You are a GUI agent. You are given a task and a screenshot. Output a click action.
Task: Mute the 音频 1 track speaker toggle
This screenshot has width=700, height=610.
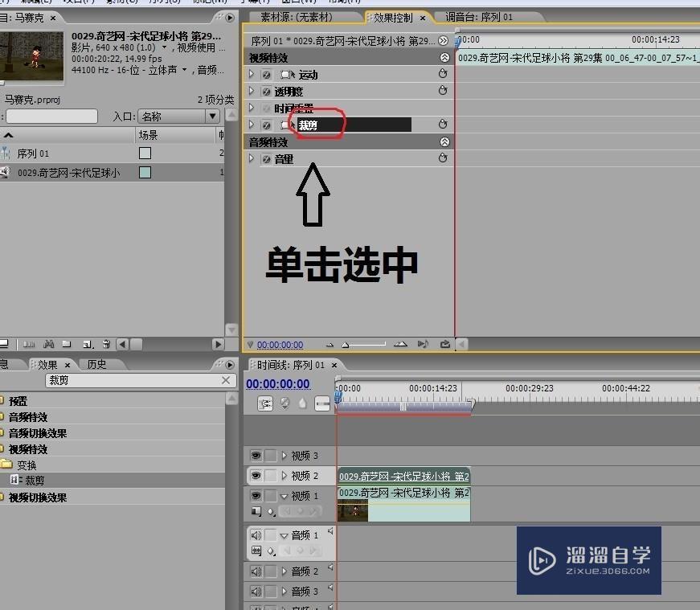pyautogui.click(x=255, y=534)
